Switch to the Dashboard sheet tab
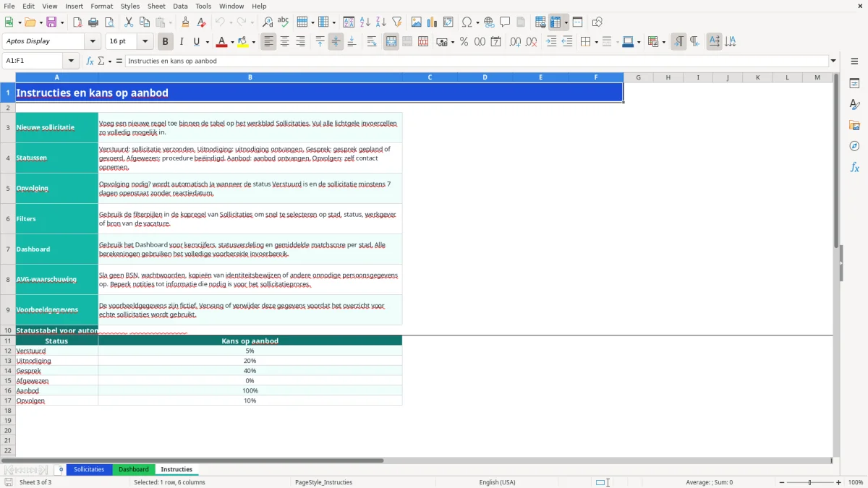 point(134,469)
